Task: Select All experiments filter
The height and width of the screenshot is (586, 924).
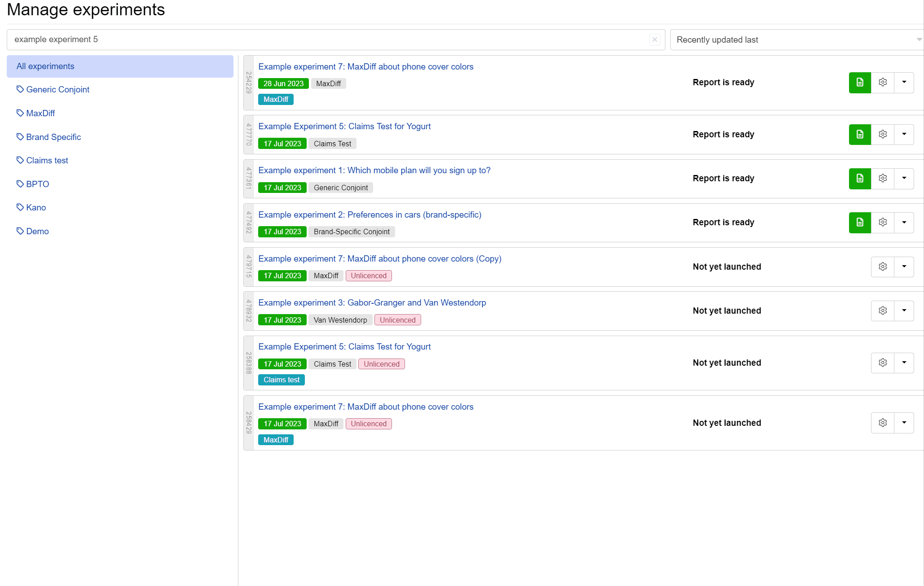Action: [x=120, y=66]
